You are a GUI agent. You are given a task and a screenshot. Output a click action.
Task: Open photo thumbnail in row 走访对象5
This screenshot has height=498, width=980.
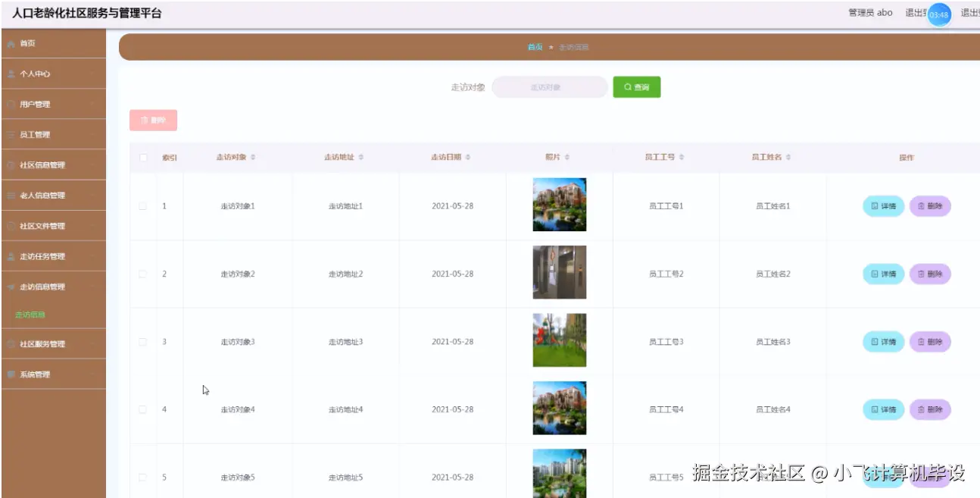[x=560, y=474]
